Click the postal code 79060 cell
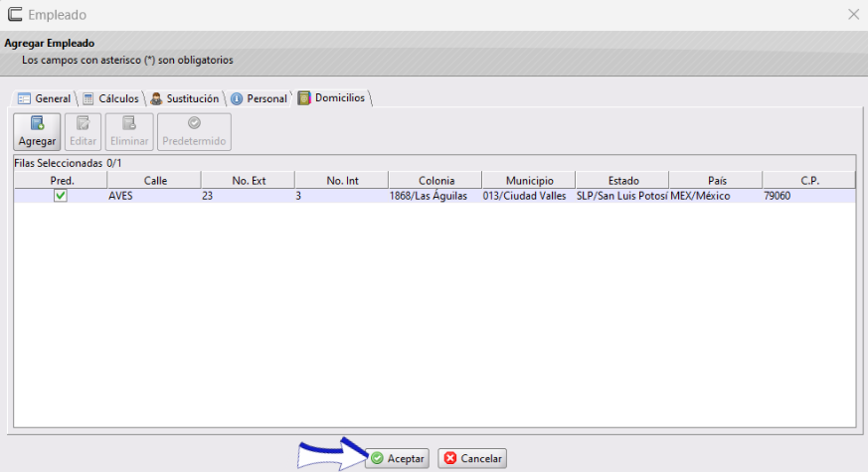The height and width of the screenshot is (472, 868). 808,196
